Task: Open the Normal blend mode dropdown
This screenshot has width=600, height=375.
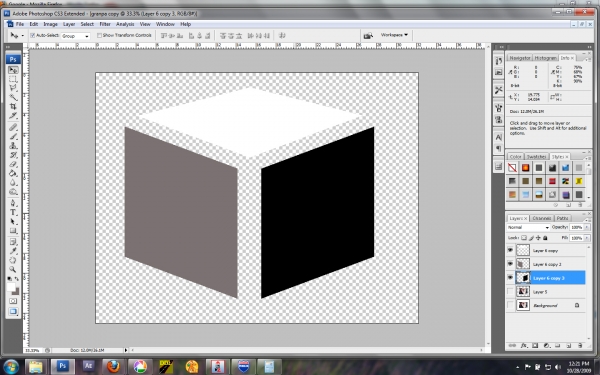Action: click(x=528, y=227)
